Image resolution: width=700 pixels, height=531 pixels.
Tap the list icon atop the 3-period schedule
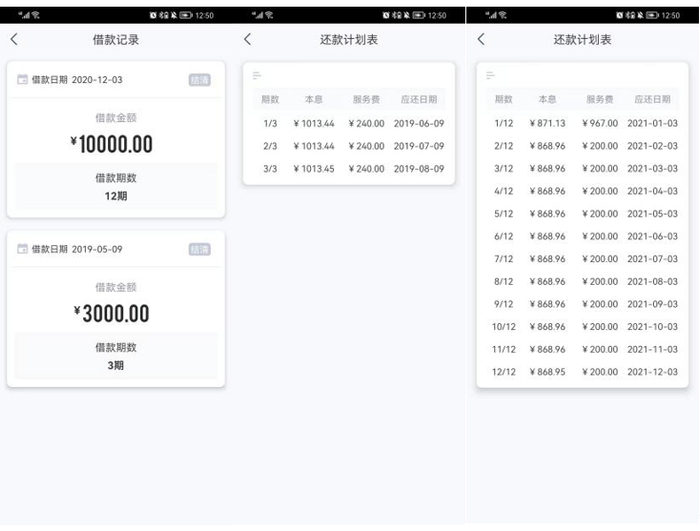click(257, 75)
